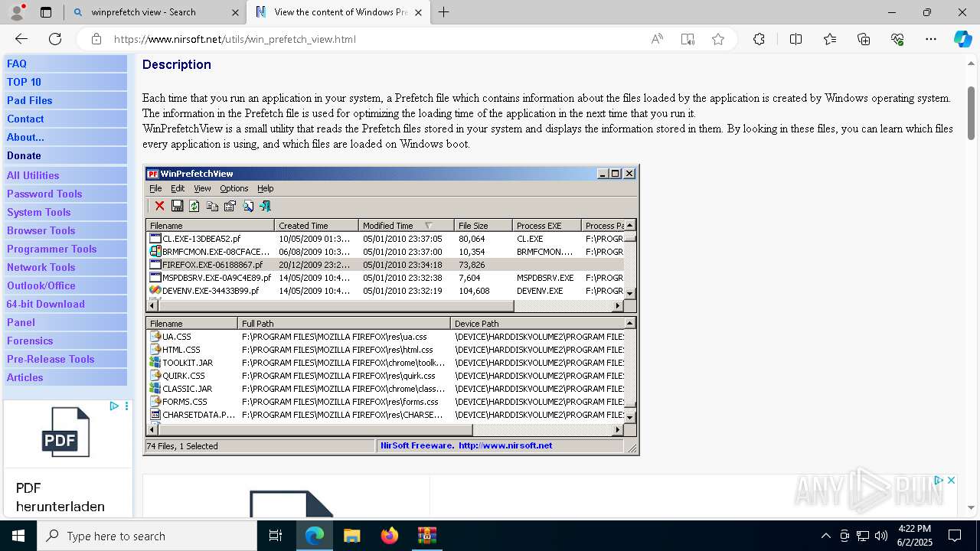Open TOP 10 sidebar link

(x=24, y=82)
